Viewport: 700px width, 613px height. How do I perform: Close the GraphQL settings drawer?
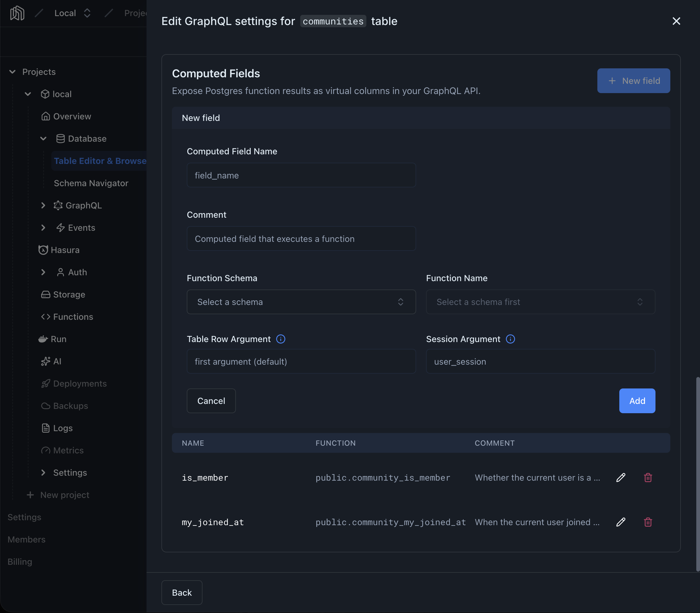pyautogui.click(x=676, y=21)
